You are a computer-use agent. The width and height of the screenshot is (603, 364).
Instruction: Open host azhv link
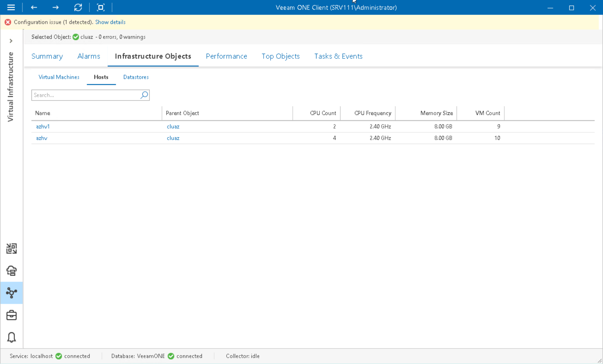41,138
